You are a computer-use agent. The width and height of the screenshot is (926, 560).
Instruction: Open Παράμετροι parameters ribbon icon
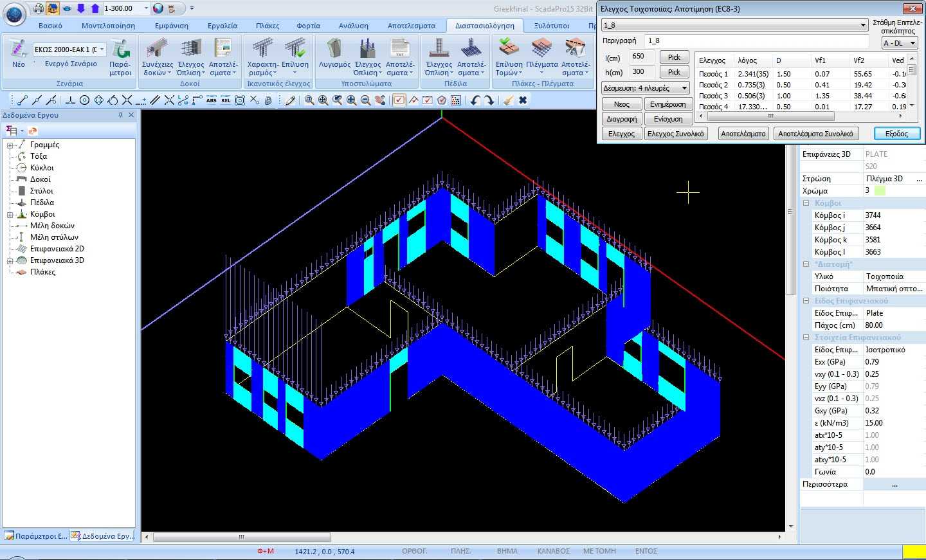pos(120,58)
